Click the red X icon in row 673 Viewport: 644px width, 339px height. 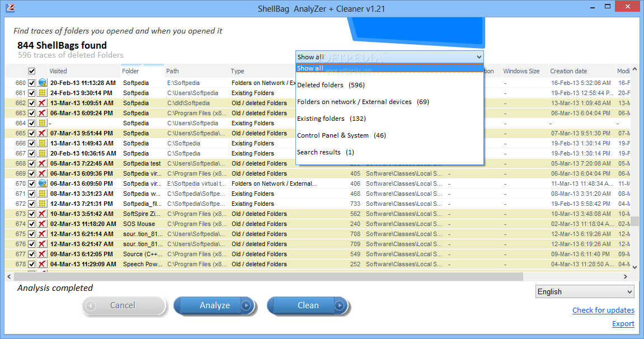click(x=42, y=214)
